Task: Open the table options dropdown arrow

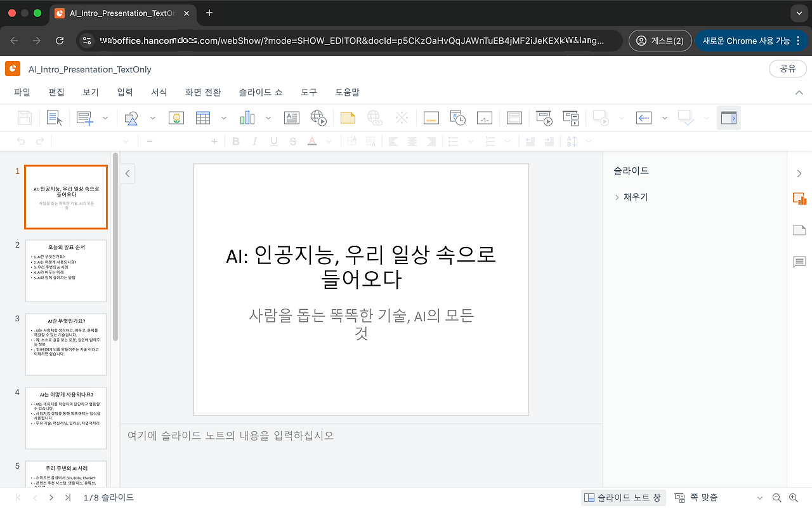Action: coord(223,117)
